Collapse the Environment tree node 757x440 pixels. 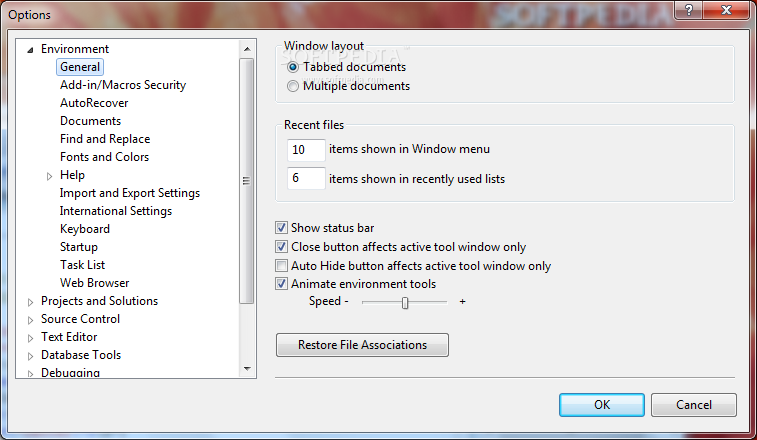[30, 50]
